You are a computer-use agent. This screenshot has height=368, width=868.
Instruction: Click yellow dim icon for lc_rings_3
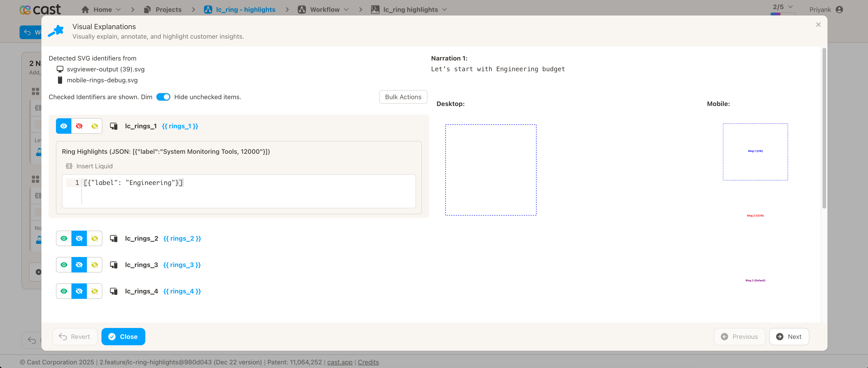95,265
